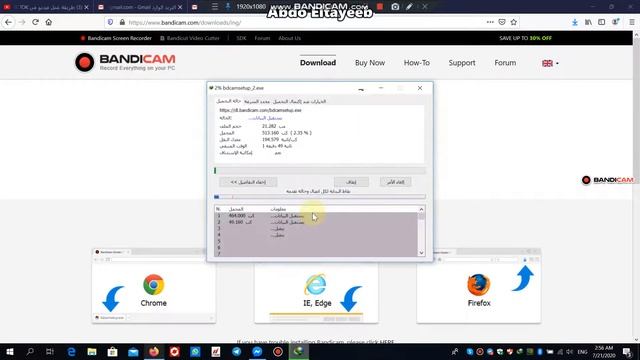Click the connection segments progress bar
Screen dimensions: 640x360
coord(320,197)
